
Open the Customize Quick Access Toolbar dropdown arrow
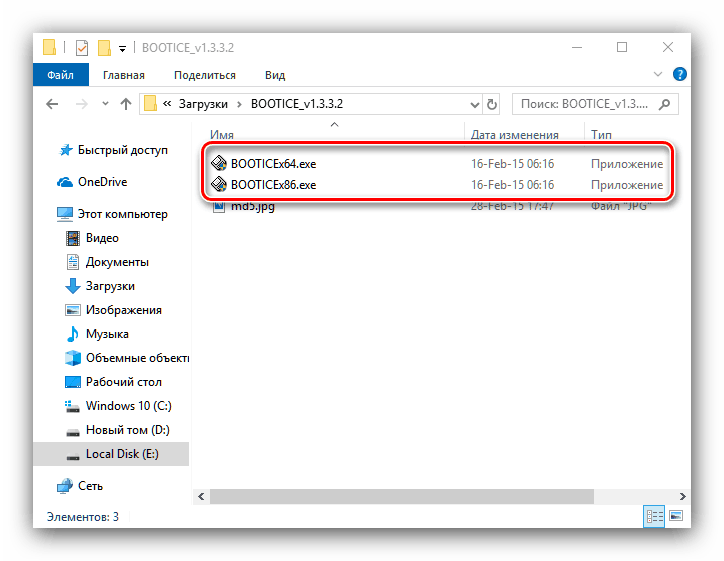tap(122, 48)
